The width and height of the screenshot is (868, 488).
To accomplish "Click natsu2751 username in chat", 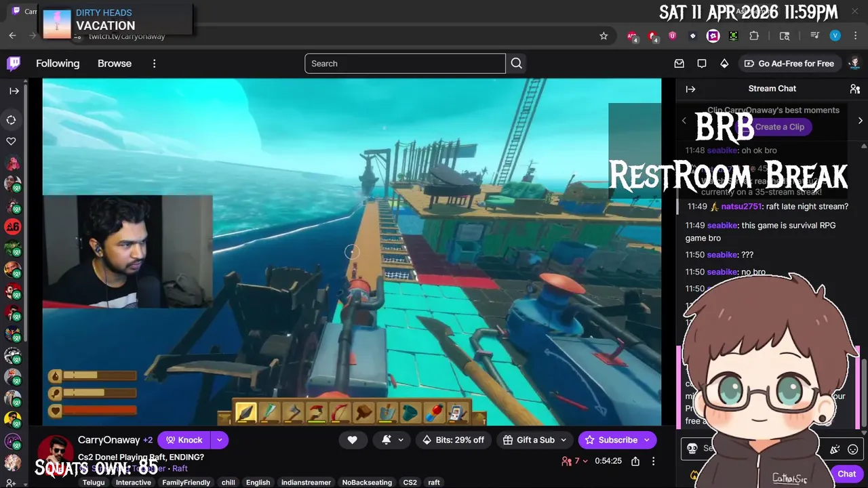I will (741, 207).
